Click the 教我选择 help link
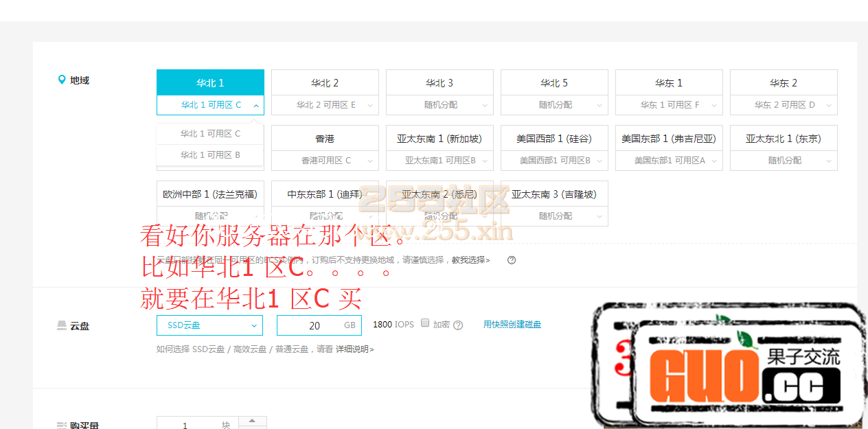 coord(472,260)
